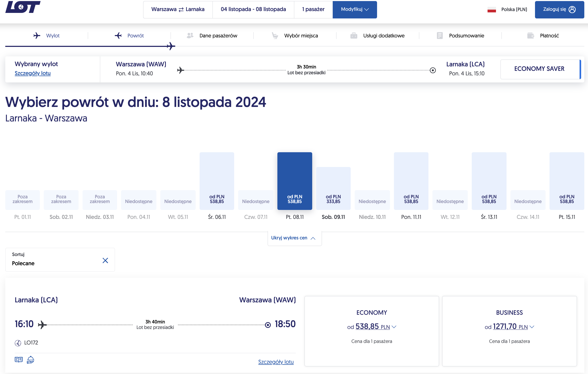Click the newspaper icon under LO172

coord(19,360)
